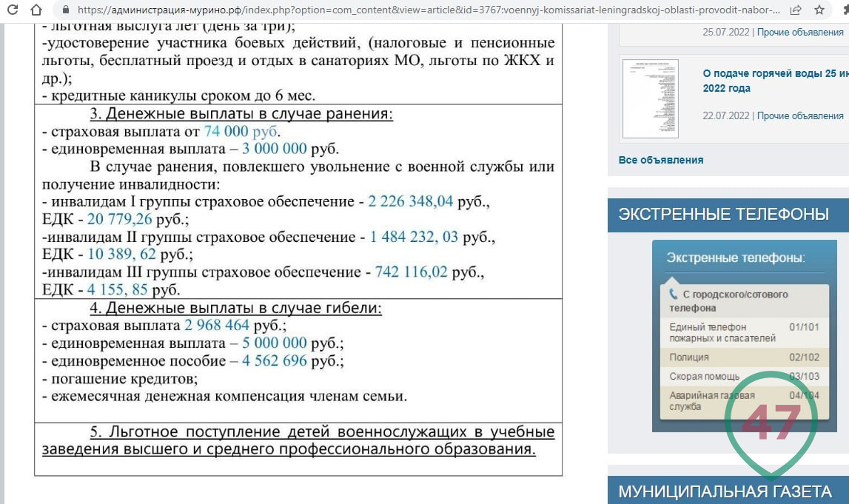Open the hot water announcement document thumbnail
The image size is (849, 504).
coord(650,98)
